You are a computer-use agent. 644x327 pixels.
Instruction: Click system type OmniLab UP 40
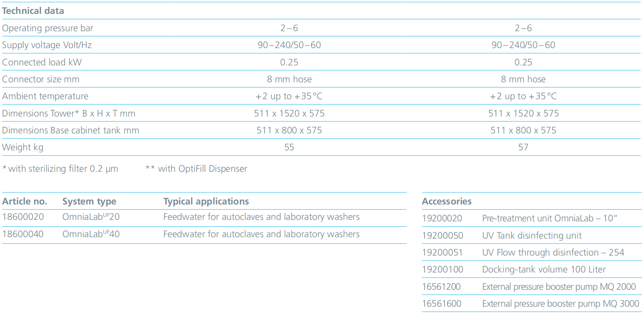pyautogui.click(x=91, y=234)
